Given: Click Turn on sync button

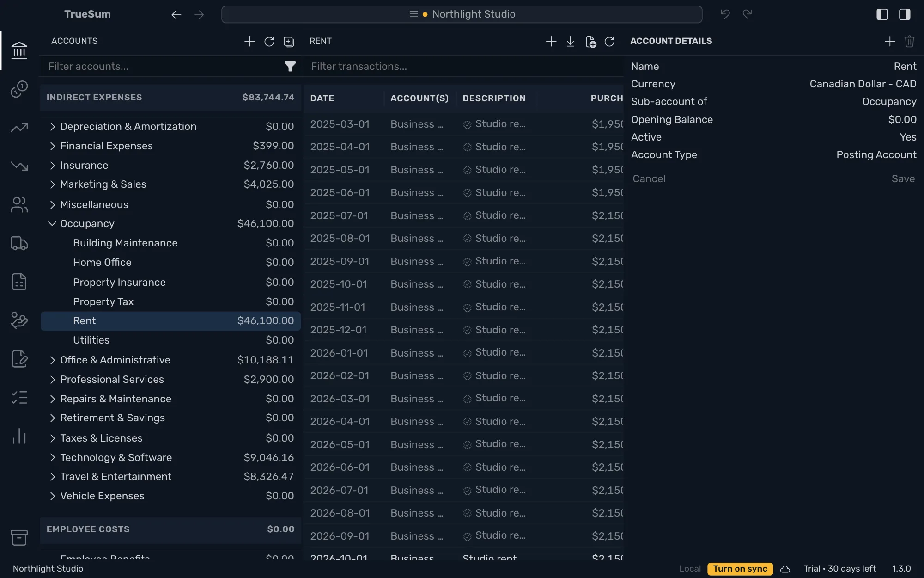Looking at the screenshot, I should (740, 568).
